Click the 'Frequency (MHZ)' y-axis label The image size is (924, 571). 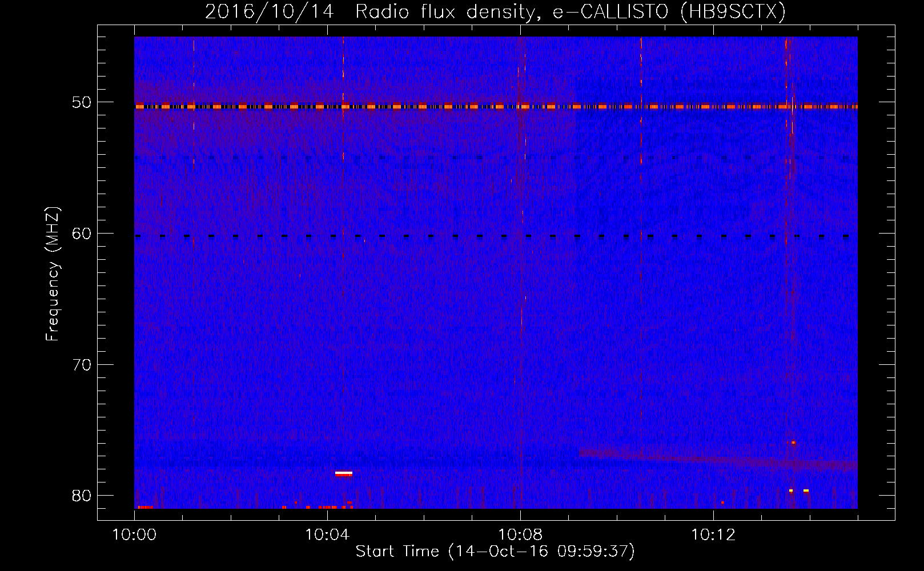tap(53, 274)
